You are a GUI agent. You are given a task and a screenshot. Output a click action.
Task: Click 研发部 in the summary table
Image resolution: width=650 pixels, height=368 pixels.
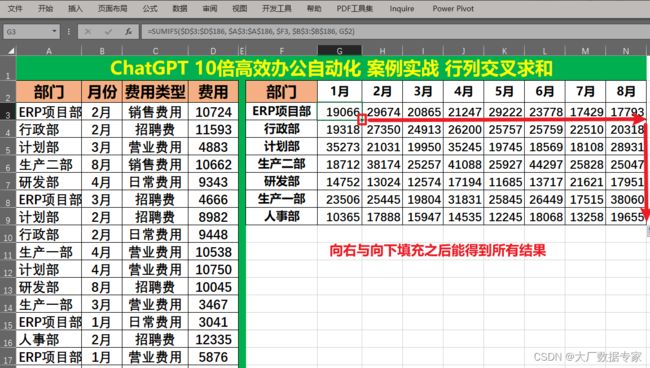pyautogui.click(x=281, y=182)
